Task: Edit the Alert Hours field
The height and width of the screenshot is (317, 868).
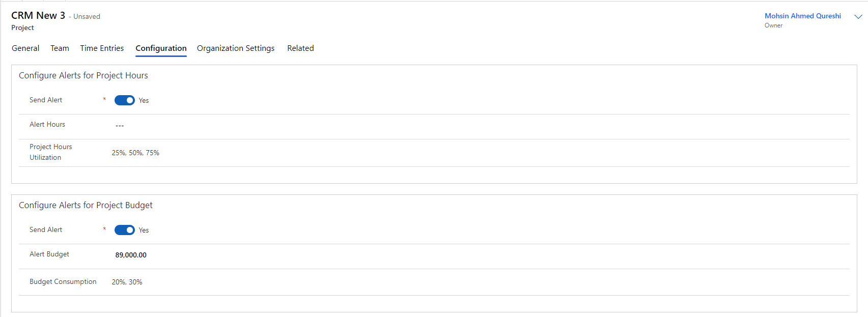Action: click(x=119, y=125)
